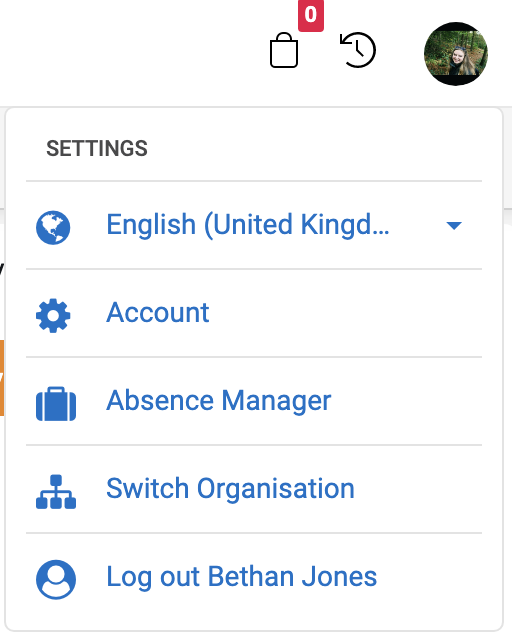Click the word Kingd… in the language field
Screen dimensions: 512x636
tap(345, 225)
